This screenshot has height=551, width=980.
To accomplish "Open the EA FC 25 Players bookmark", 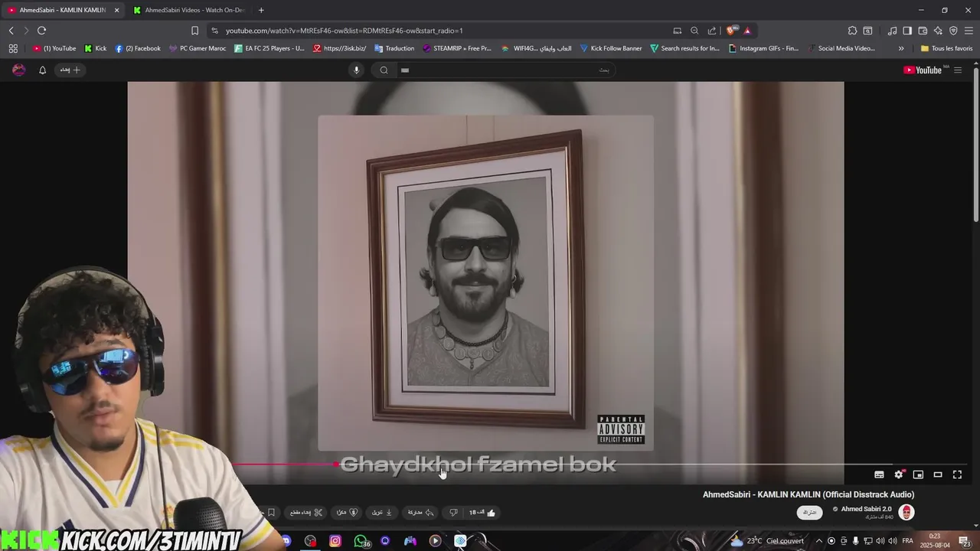I will pos(269,48).
